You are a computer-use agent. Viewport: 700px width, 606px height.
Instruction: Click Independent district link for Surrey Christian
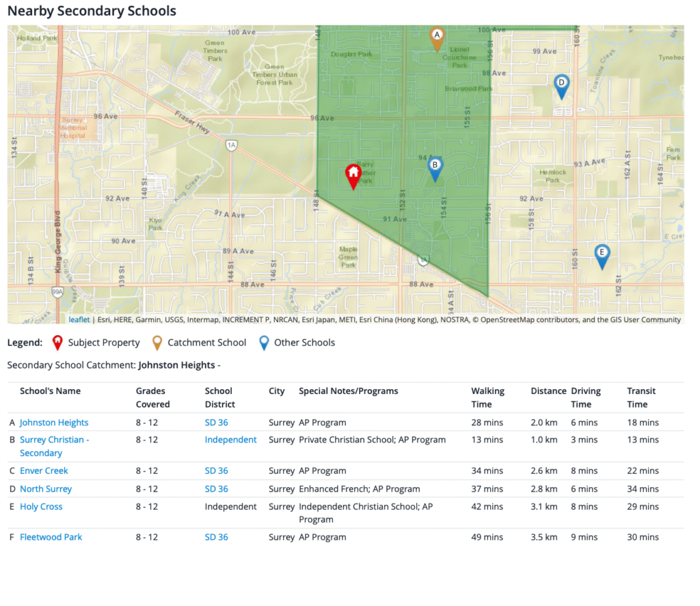pyautogui.click(x=230, y=439)
